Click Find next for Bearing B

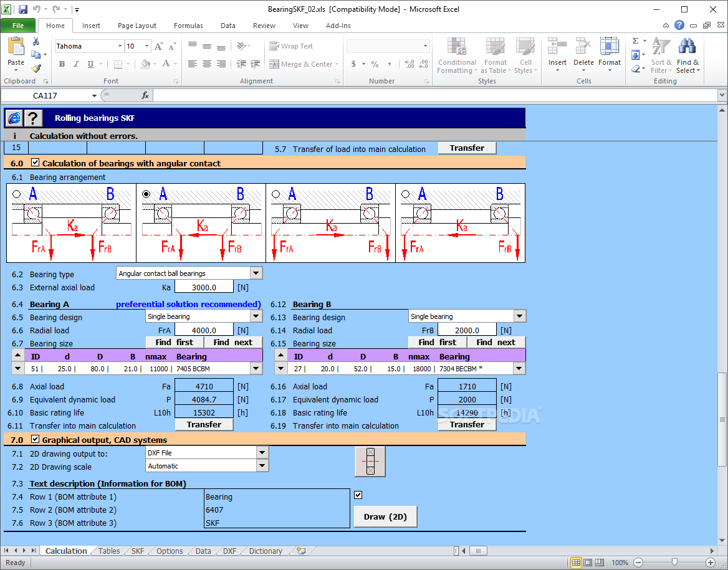(x=496, y=342)
